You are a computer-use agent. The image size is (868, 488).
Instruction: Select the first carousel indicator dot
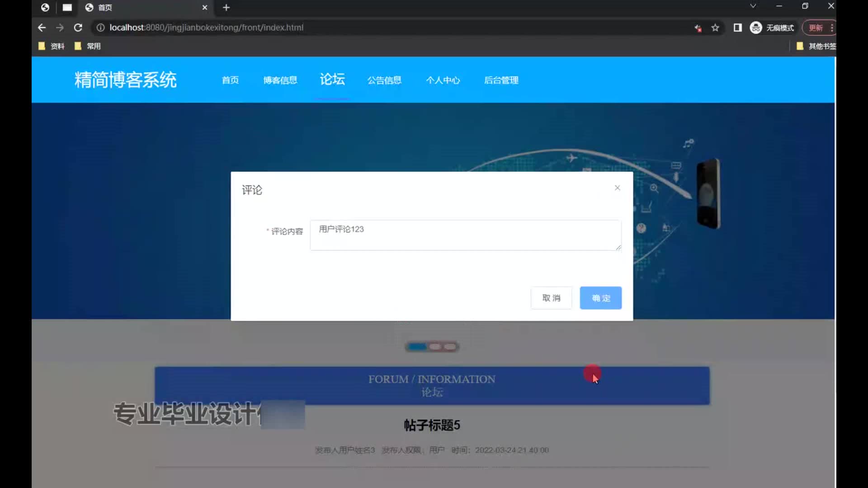[417, 347]
